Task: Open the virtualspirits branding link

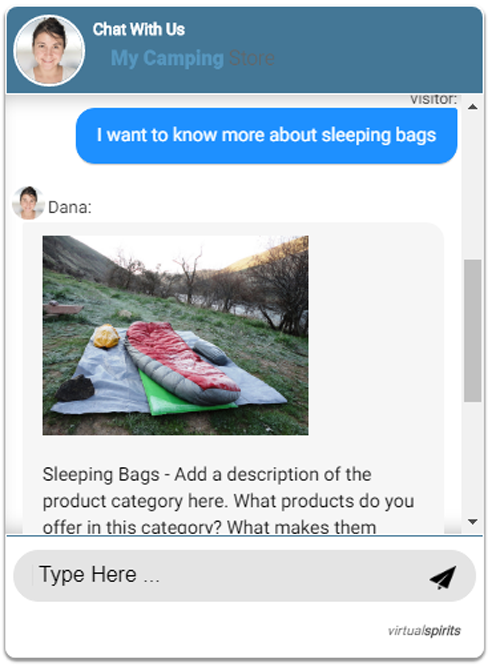Action: pos(424,631)
